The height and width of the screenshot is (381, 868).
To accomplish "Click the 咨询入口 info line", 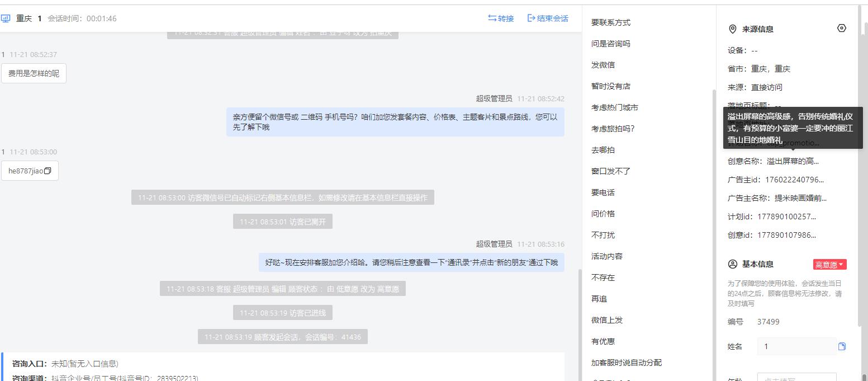I will click(x=65, y=364).
